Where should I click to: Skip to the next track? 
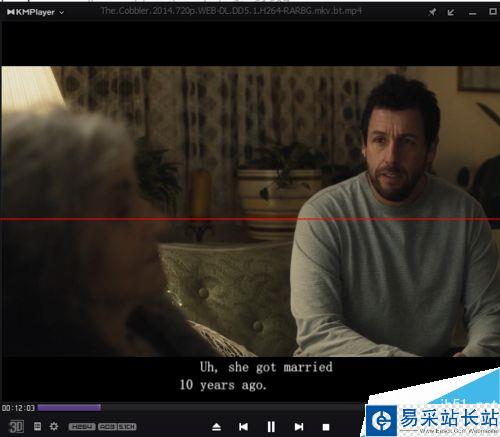299,427
